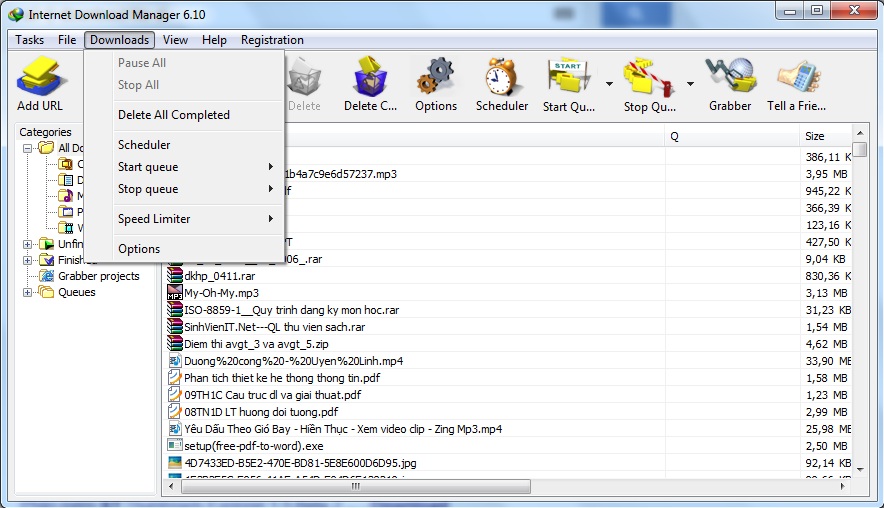Open the Help menu

[x=214, y=40]
